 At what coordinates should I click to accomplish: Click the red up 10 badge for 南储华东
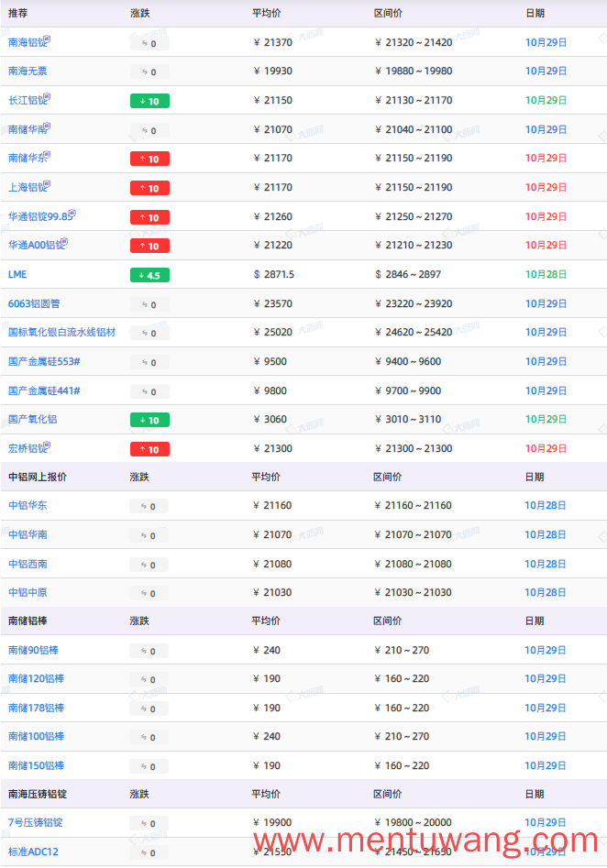tap(149, 159)
